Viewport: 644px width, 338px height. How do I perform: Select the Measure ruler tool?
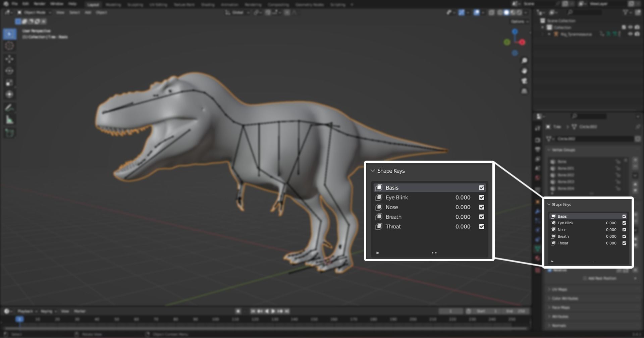9,120
